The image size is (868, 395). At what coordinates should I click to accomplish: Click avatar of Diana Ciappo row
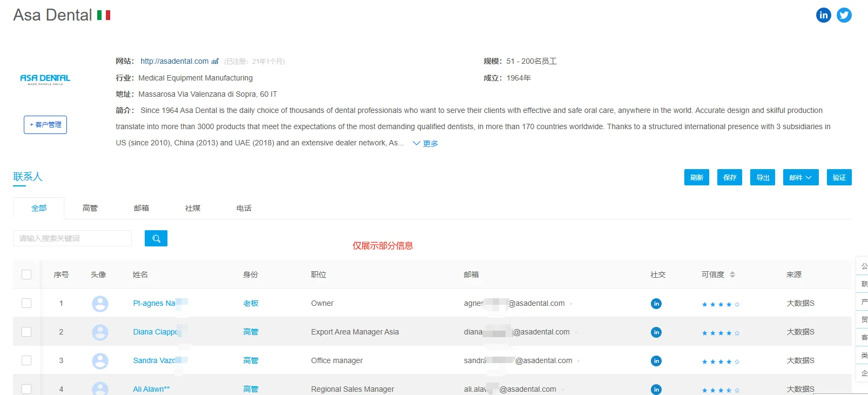click(100, 332)
